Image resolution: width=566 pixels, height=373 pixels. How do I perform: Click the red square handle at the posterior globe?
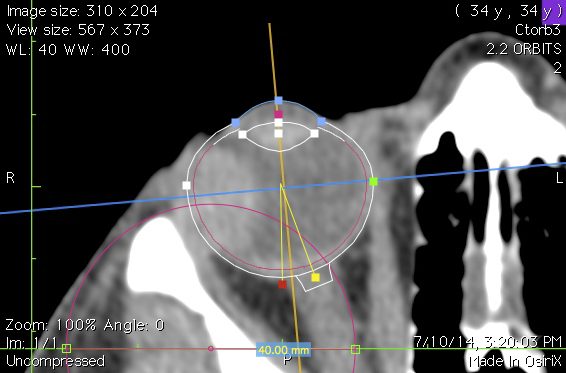(x=282, y=285)
